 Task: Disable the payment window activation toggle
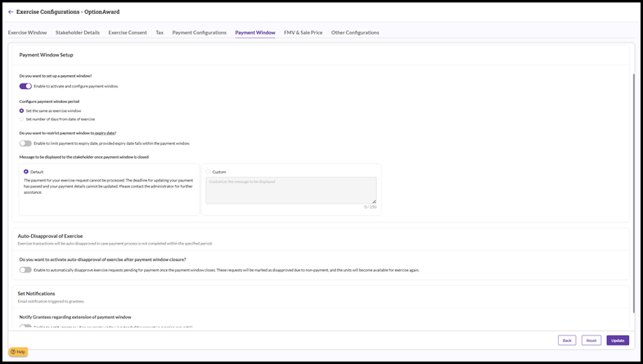tap(25, 86)
